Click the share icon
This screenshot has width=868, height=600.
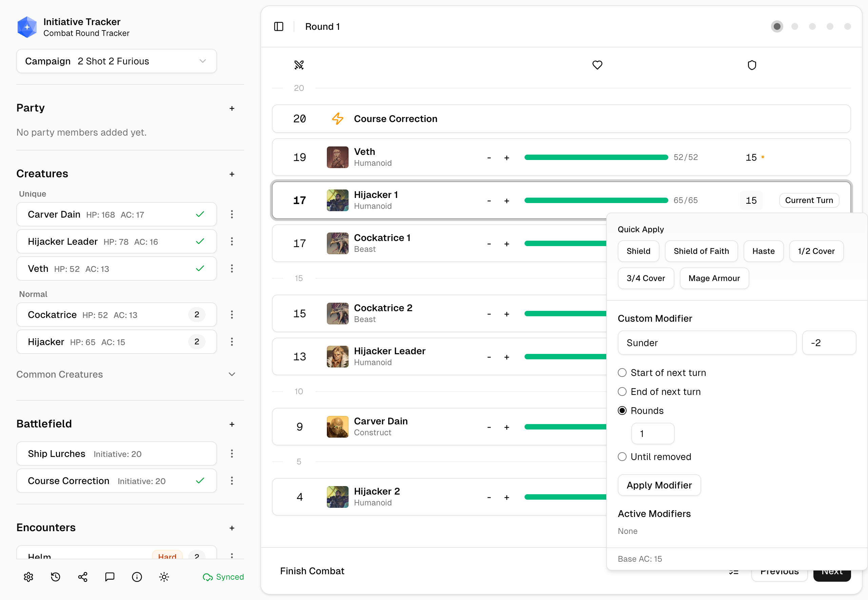coord(83,577)
